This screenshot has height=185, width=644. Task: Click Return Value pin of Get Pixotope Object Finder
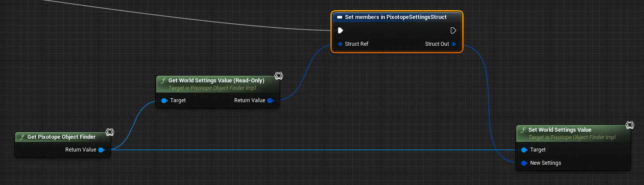[x=101, y=150]
